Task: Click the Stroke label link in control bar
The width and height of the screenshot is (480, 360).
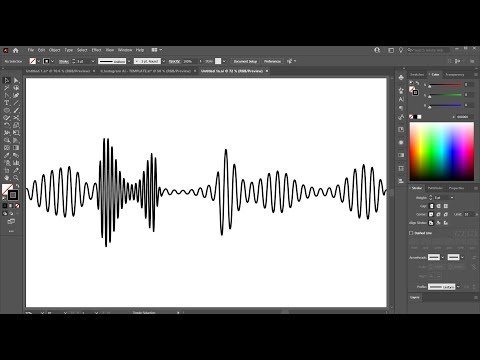Action: coord(64,61)
